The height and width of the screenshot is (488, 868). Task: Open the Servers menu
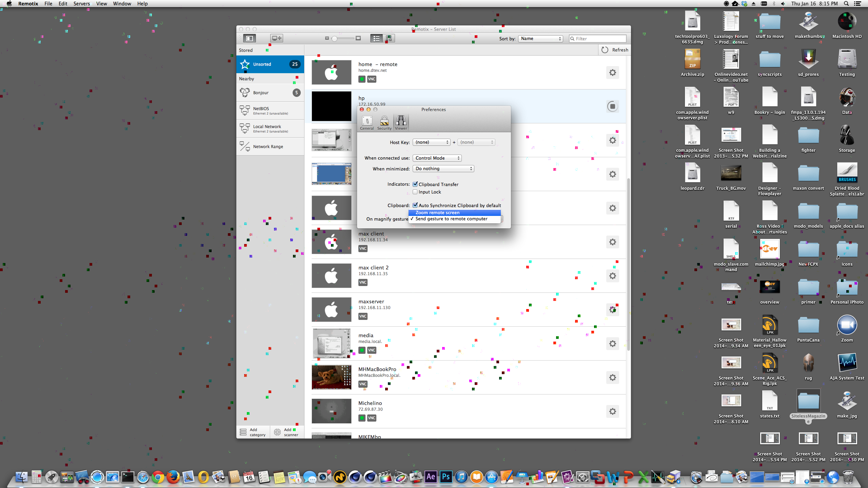coord(81,4)
